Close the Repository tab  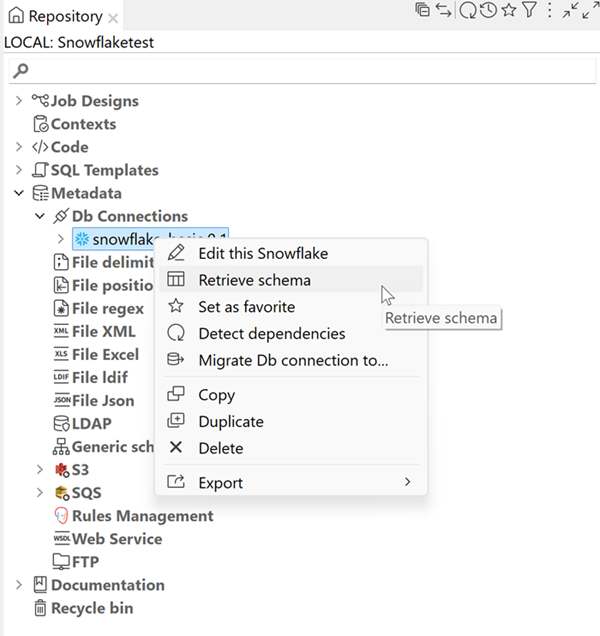(114, 18)
